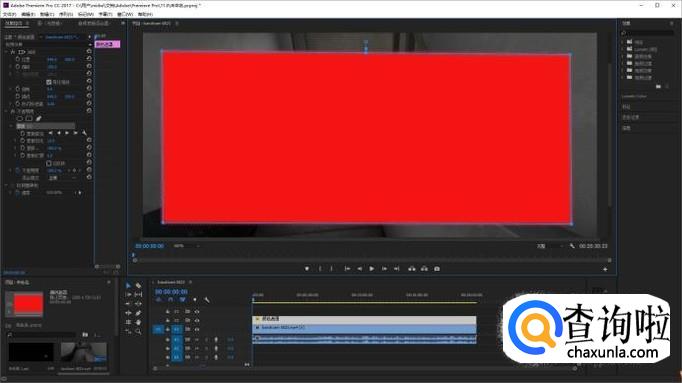Screen dimensions: 682x383
Task: Open mask tracking wrench options
Action: pos(84,133)
